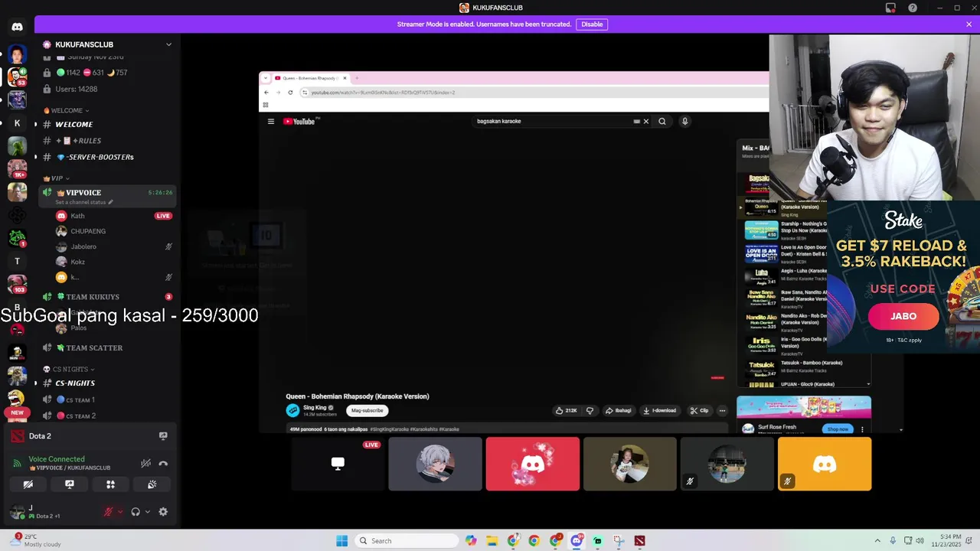This screenshot has width=980, height=551.
Task: Open output device options arrow beside headphones
Action: tap(147, 512)
